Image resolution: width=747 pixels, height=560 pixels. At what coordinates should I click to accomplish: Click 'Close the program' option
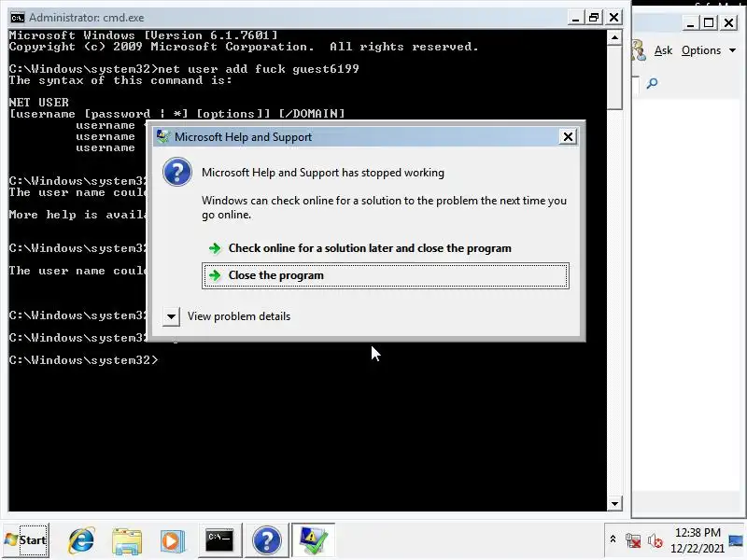pos(385,275)
